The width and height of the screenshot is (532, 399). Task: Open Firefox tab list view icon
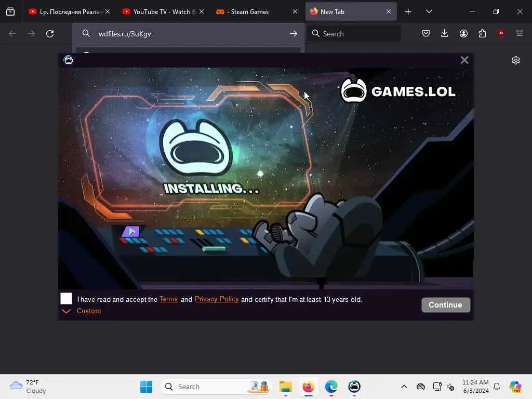click(10, 11)
